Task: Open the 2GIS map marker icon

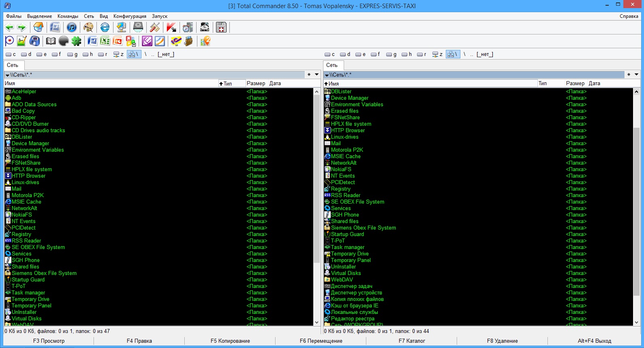Action: 205,41
